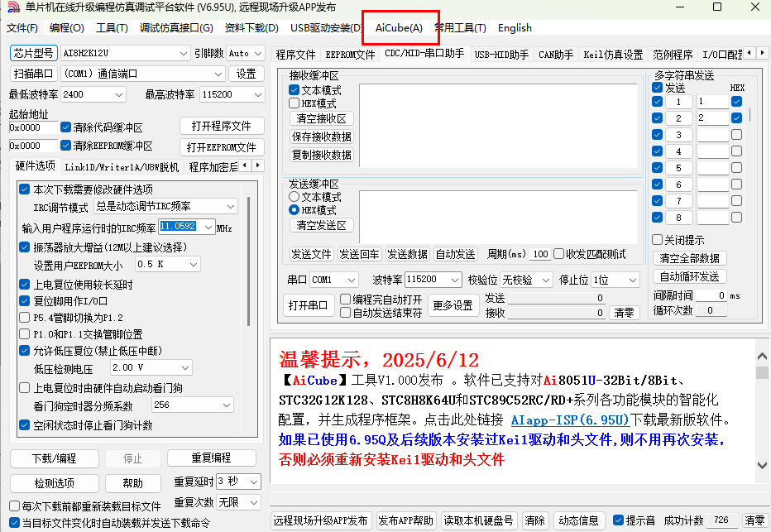Image resolution: width=771 pixels, height=532 pixels.
Task: Enable P5.4管脚切换为P1.2 option
Action: click(24, 317)
